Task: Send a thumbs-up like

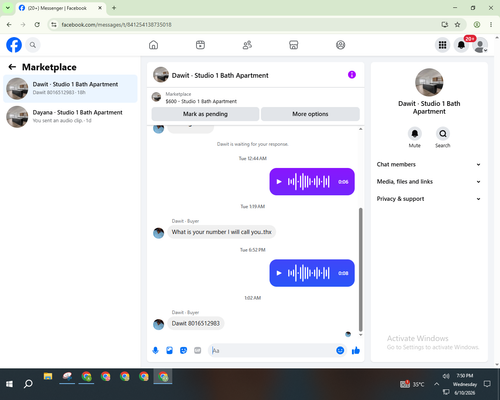Action: click(356, 350)
